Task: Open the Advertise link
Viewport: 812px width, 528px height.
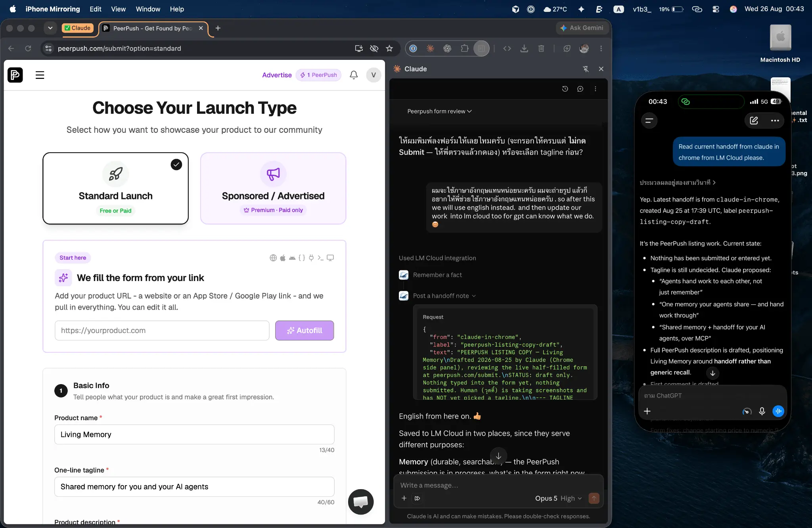Action: (x=277, y=75)
